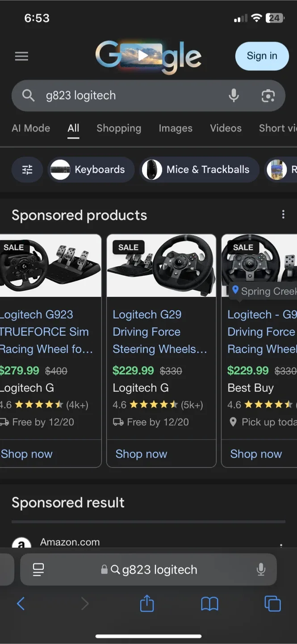297x644 pixels.
Task: Open Safari bookmarks icon
Action: pos(209,603)
